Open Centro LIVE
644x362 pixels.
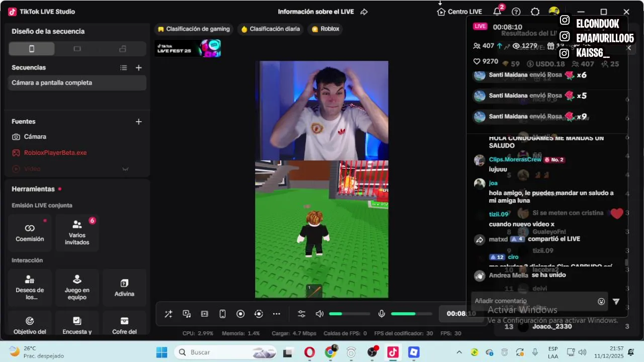pyautogui.click(x=459, y=12)
